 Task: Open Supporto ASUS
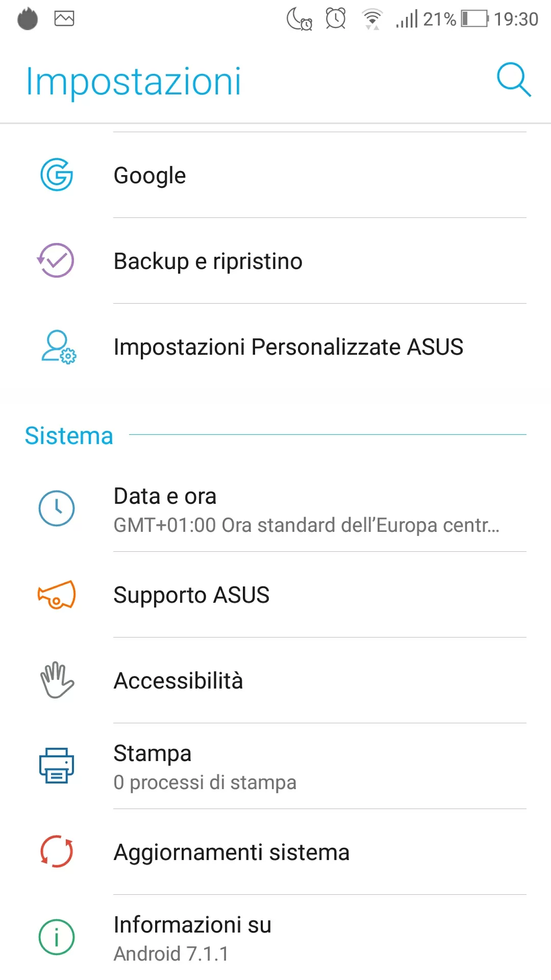[191, 595]
